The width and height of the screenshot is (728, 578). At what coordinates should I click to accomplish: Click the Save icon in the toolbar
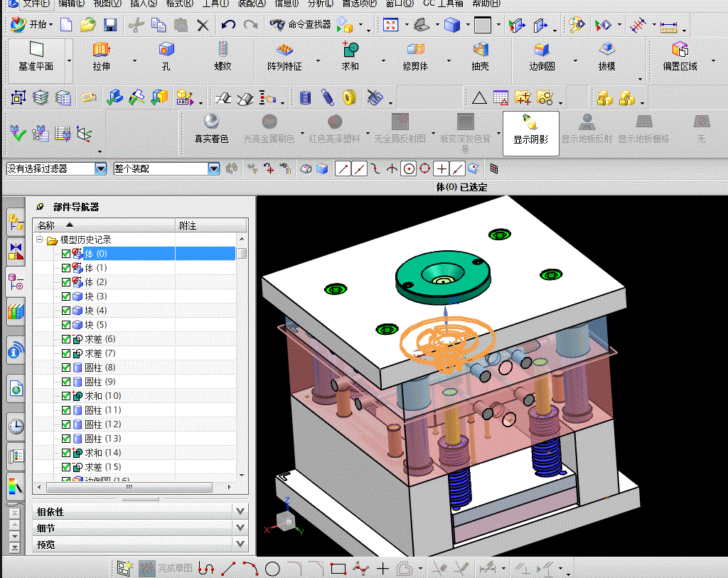110,25
